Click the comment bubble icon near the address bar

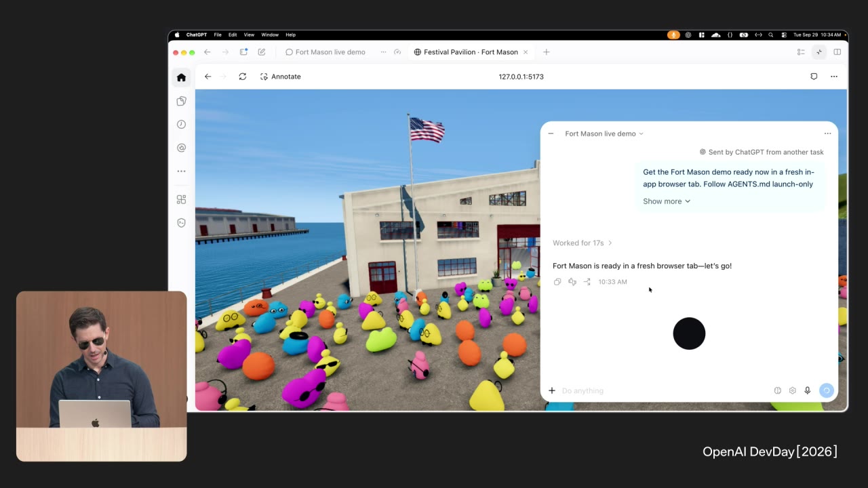click(814, 77)
